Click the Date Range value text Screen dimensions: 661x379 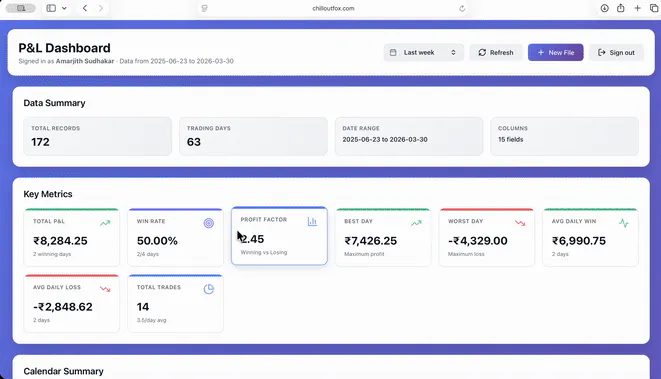[x=385, y=140]
